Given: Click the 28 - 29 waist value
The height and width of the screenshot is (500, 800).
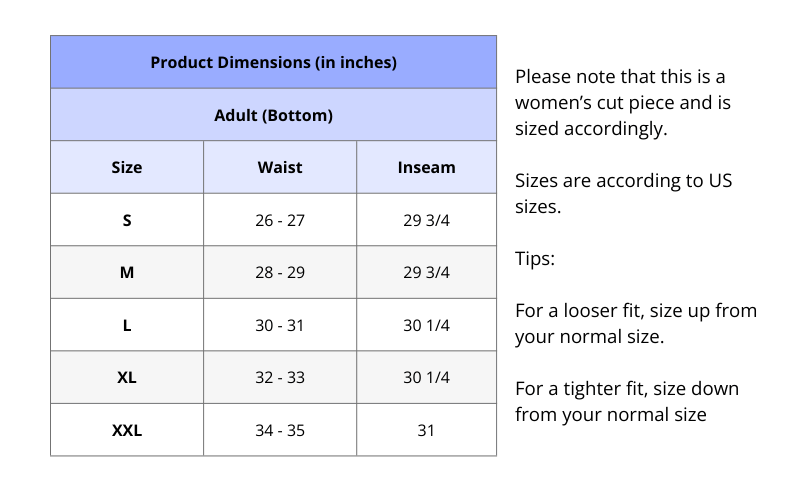Looking at the screenshot, I should tap(280, 272).
